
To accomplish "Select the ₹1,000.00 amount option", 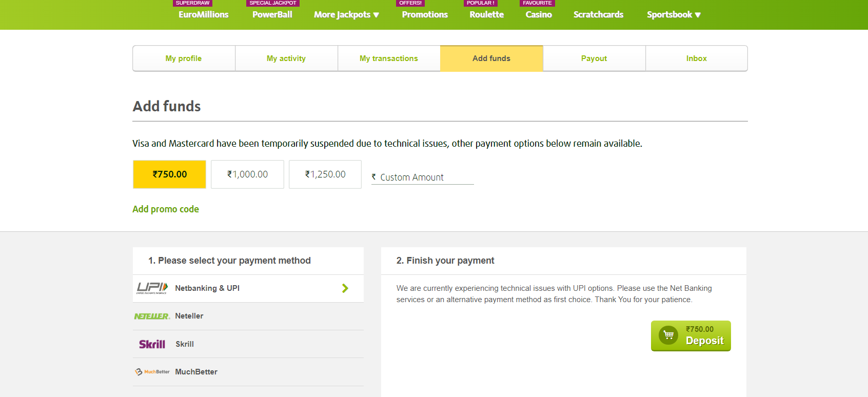I will [x=247, y=174].
